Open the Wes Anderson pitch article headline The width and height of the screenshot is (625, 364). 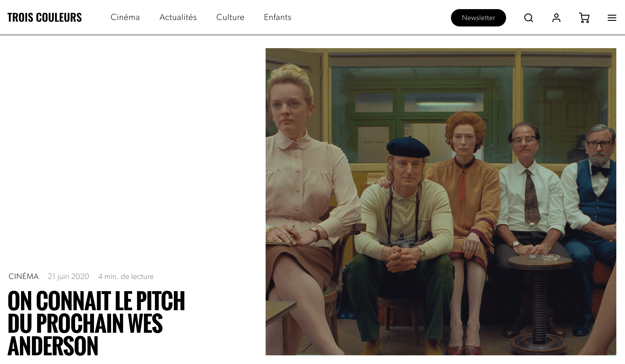(96, 323)
